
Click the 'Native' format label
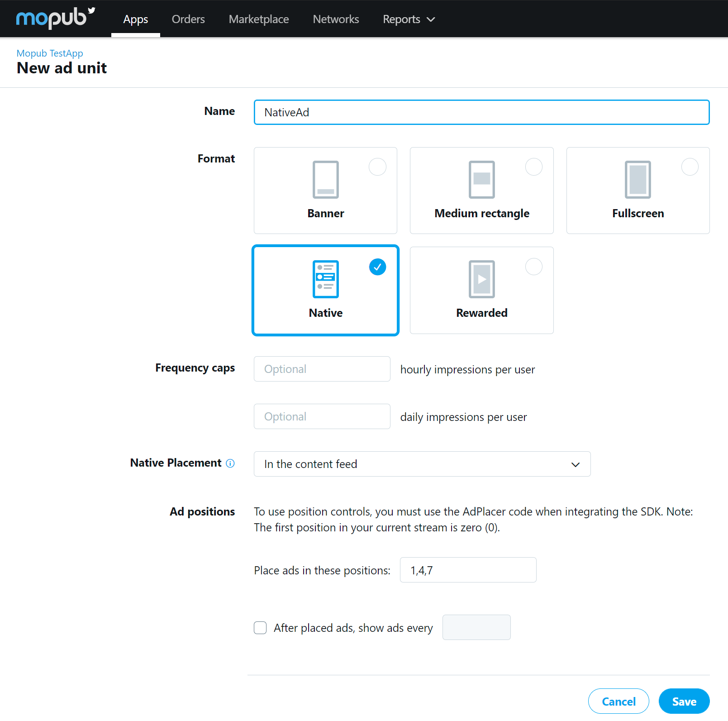coord(326,313)
